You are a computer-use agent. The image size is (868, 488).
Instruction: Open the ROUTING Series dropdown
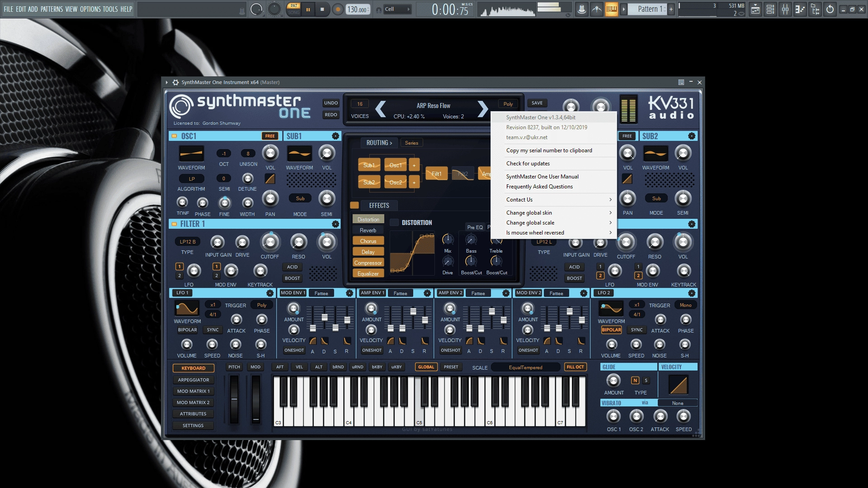(411, 143)
